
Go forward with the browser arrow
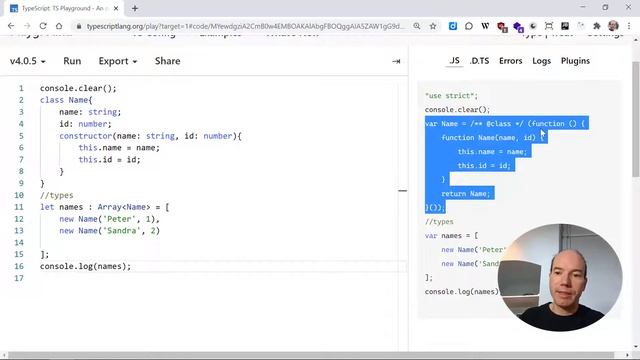click(27, 26)
